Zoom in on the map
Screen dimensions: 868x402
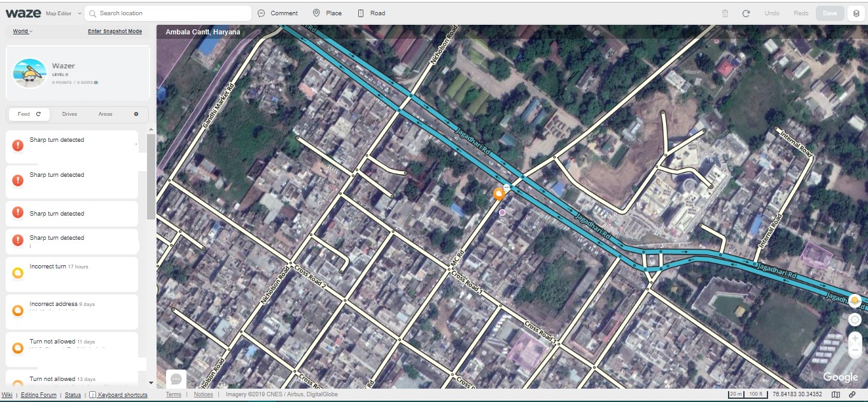[855, 339]
